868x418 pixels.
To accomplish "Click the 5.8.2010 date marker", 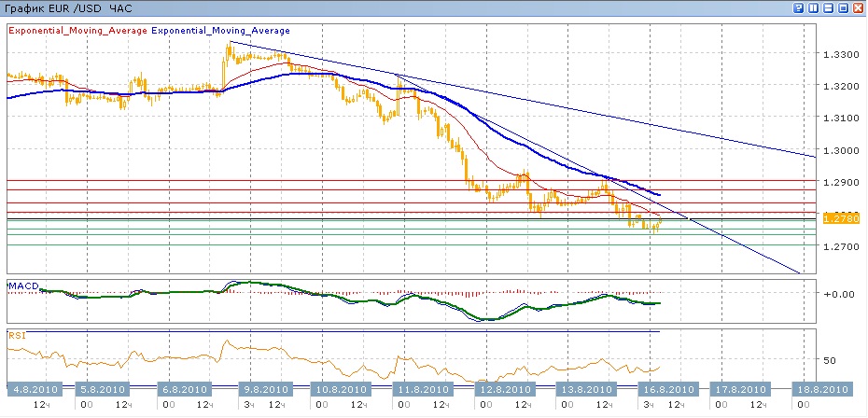I will pos(100,389).
